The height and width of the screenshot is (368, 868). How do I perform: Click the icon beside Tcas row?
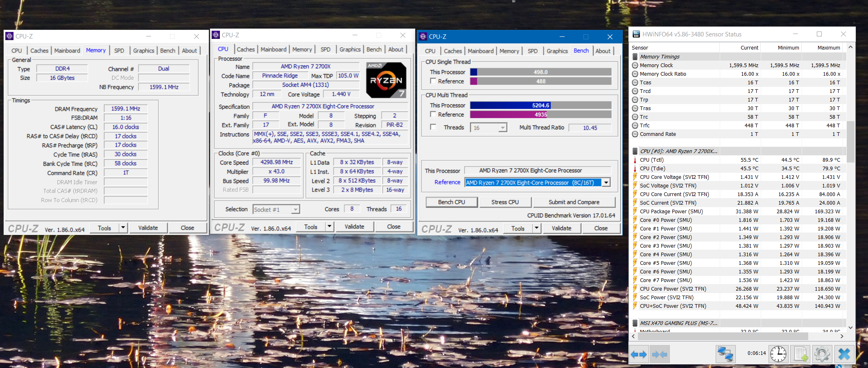pyautogui.click(x=635, y=82)
